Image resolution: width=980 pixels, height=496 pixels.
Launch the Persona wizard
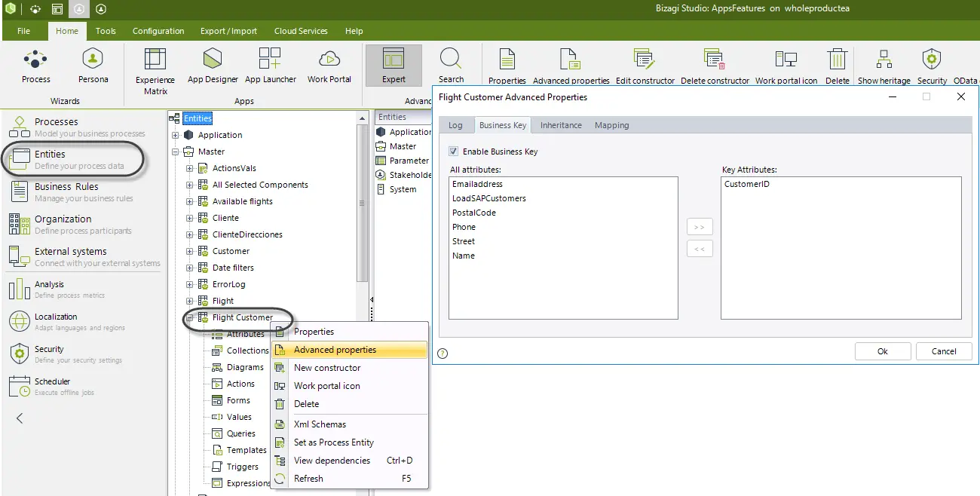point(93,66)
